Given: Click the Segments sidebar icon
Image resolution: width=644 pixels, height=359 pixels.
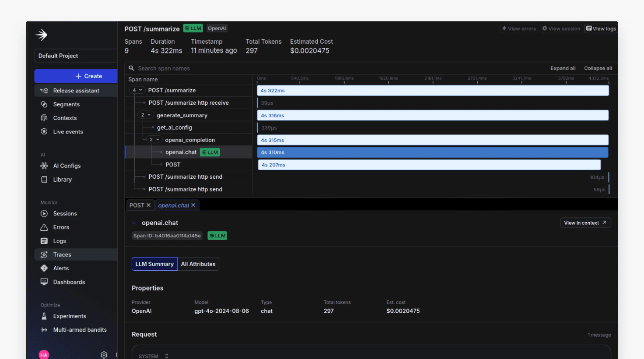Looking at the screenshot, I should (x=44, y=104).
